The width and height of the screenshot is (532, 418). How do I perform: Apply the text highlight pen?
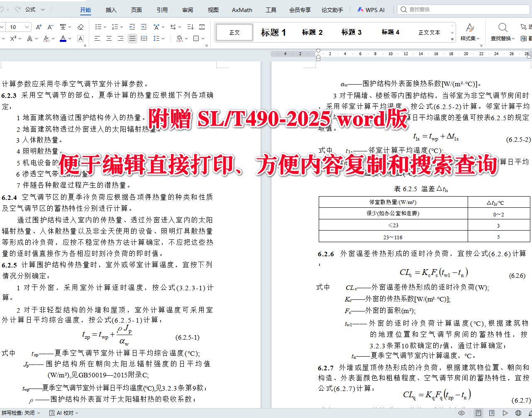(46, 39)
